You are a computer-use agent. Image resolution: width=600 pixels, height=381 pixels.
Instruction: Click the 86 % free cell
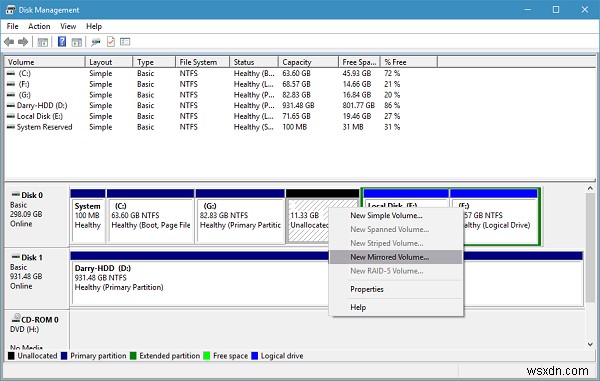392,106
